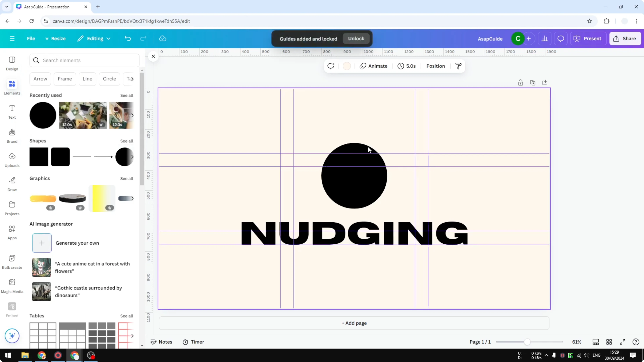The height and width of the screenshot is (362, 644).
Task: Expand more Recently used items arrow
Action: pos(132,115)
